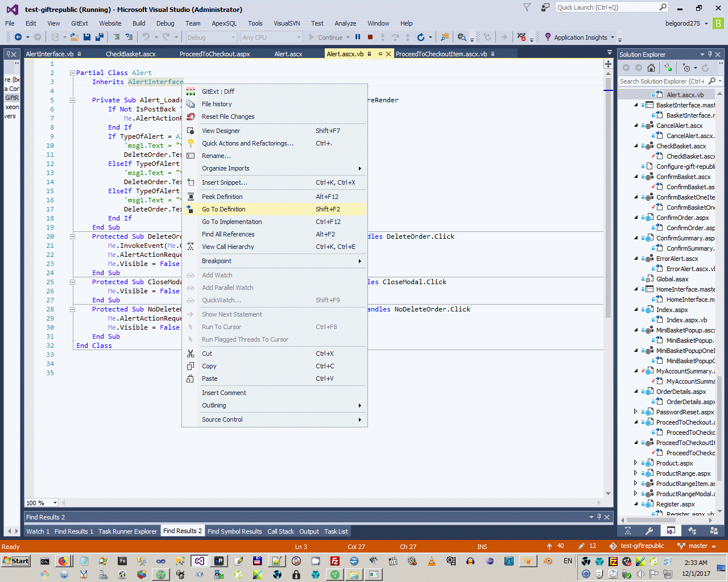The width and height of the screenshot is (728, 582).
Task: Click the Pending Changes Filter clock icon
Action: click(x=686, y=68)
